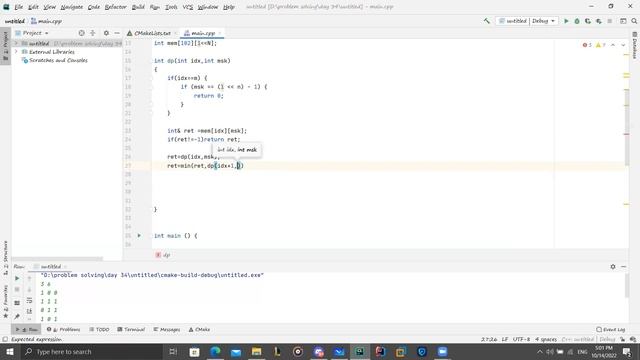Expand External Libraries tree node
640x360 pixels.
(x=16, y=52)
